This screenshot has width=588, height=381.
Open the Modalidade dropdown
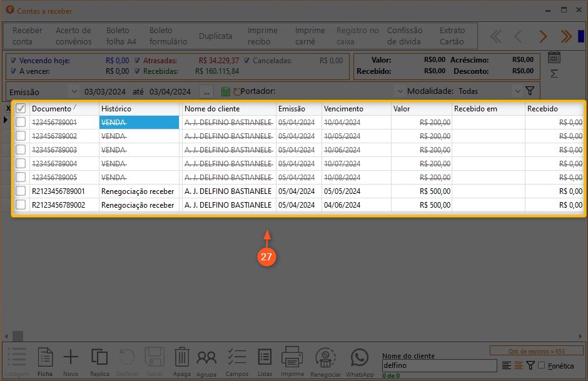point(517,91)
